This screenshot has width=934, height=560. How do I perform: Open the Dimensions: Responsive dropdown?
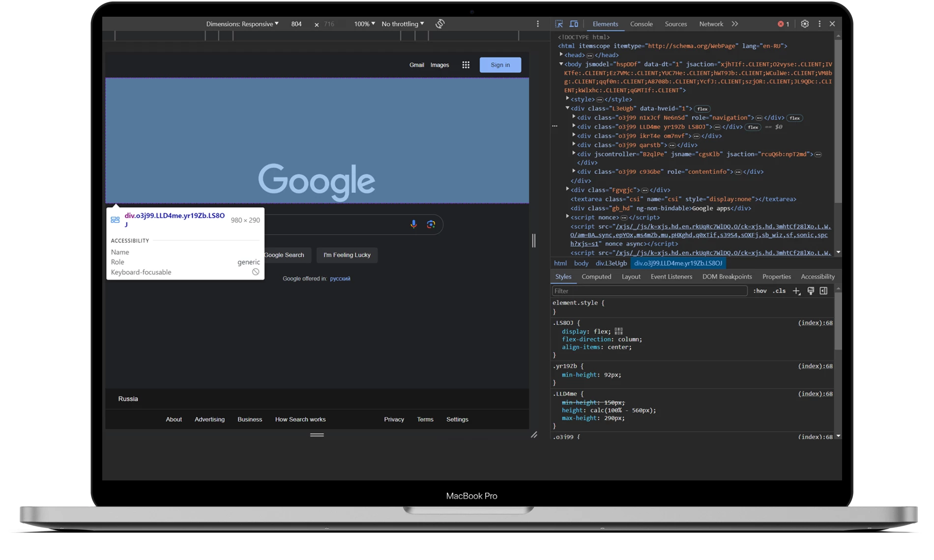(x=242, y=24)
